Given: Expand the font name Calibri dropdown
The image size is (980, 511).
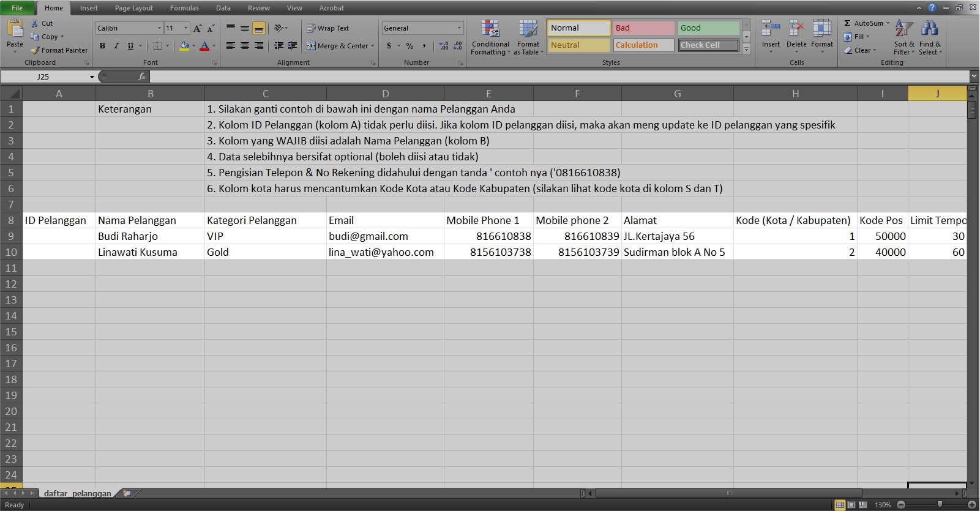Looking at the screenshot, I should pos(159,28).
